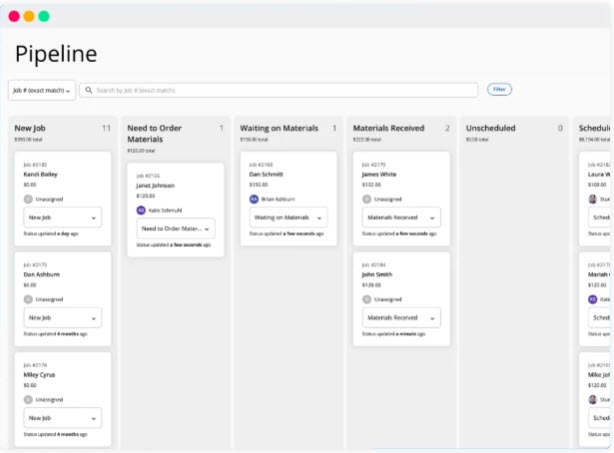Open Materials Received dropdown on James White card
The height and width of the screenshot is (453, 614).
pyautogui.click(x=401, y=217)
